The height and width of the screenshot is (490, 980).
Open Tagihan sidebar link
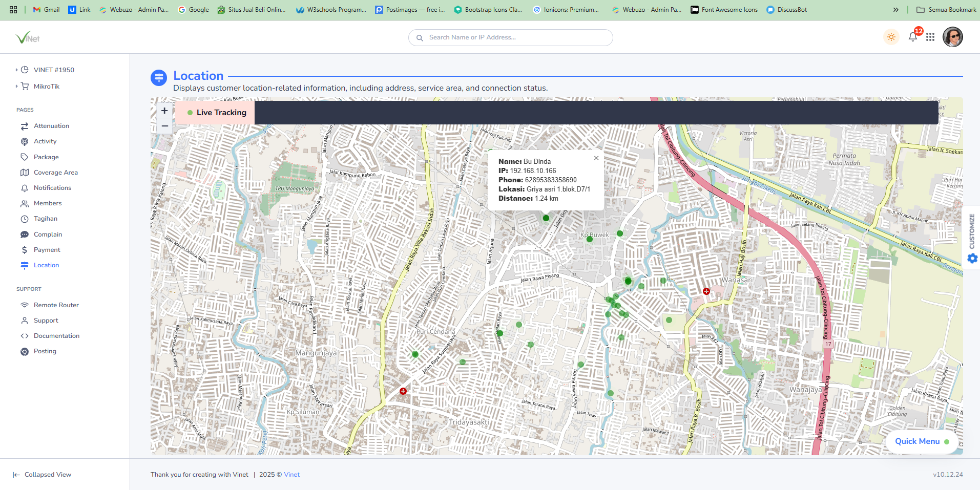point(46,219)
